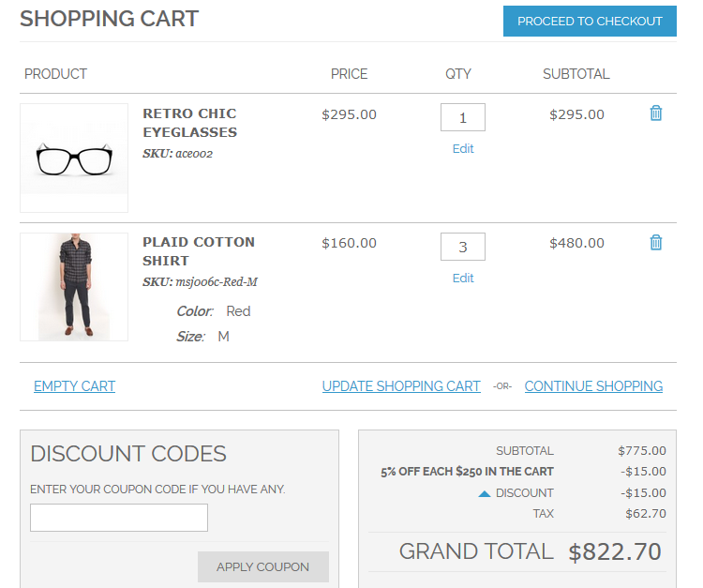Click into the coupon code text box
The width and height of the screenshot is (703, 588).
click(x=119, y=518)
